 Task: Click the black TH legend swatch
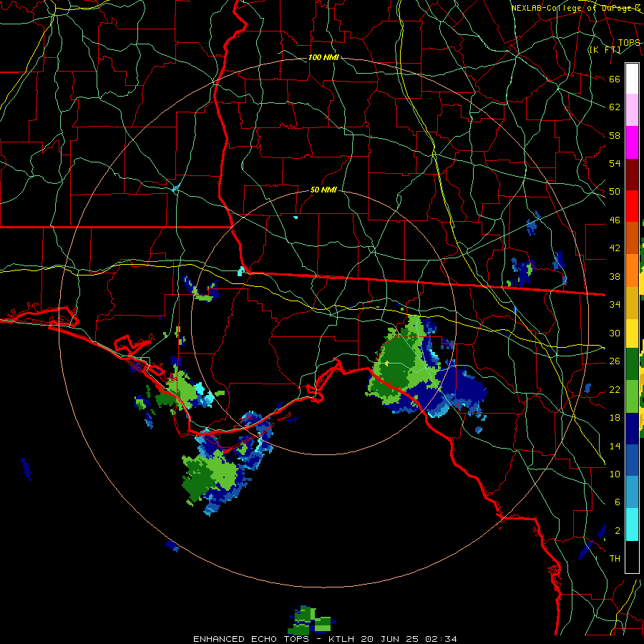point(632,557)
